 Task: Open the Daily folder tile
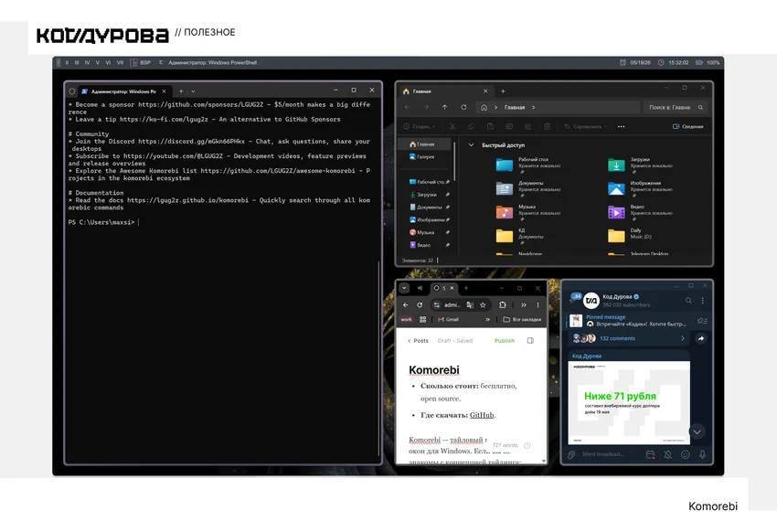(x=629, y=235)
